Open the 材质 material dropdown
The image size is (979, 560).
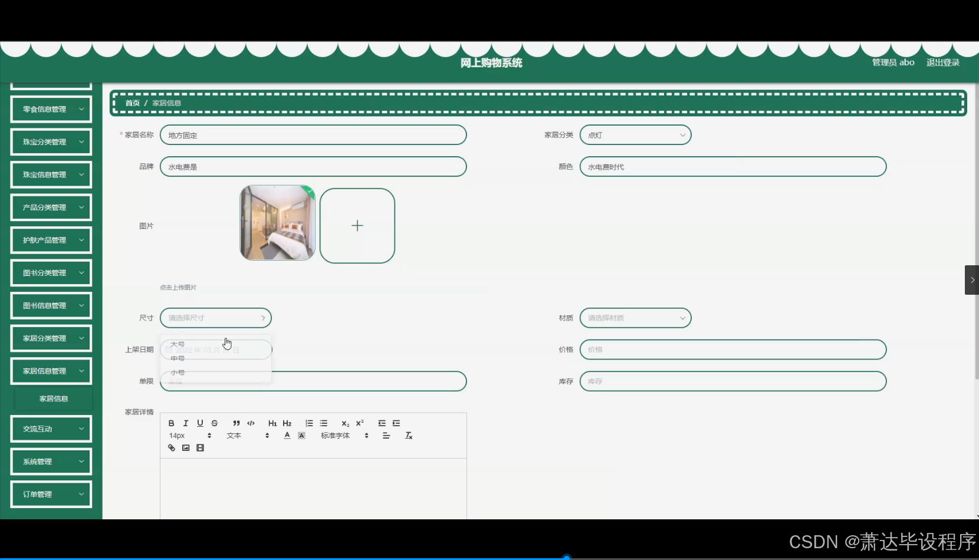click(635, 318)
